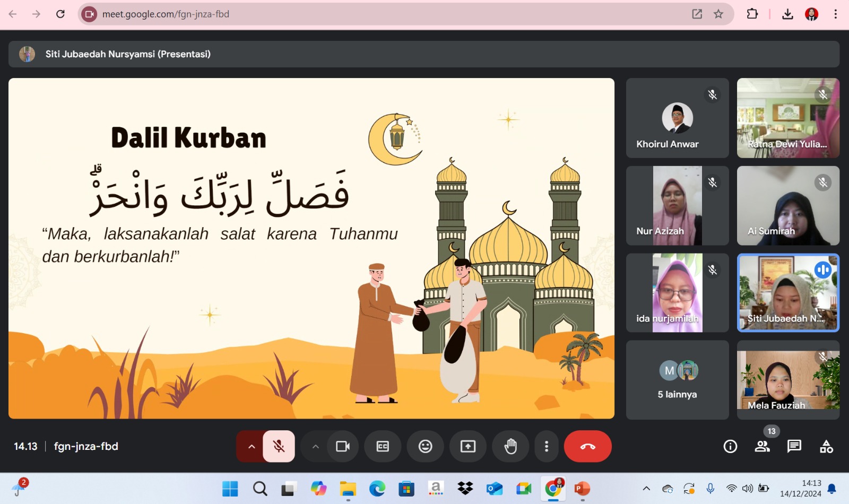
Task: Open more options three-dot menu
Action: 547,446
